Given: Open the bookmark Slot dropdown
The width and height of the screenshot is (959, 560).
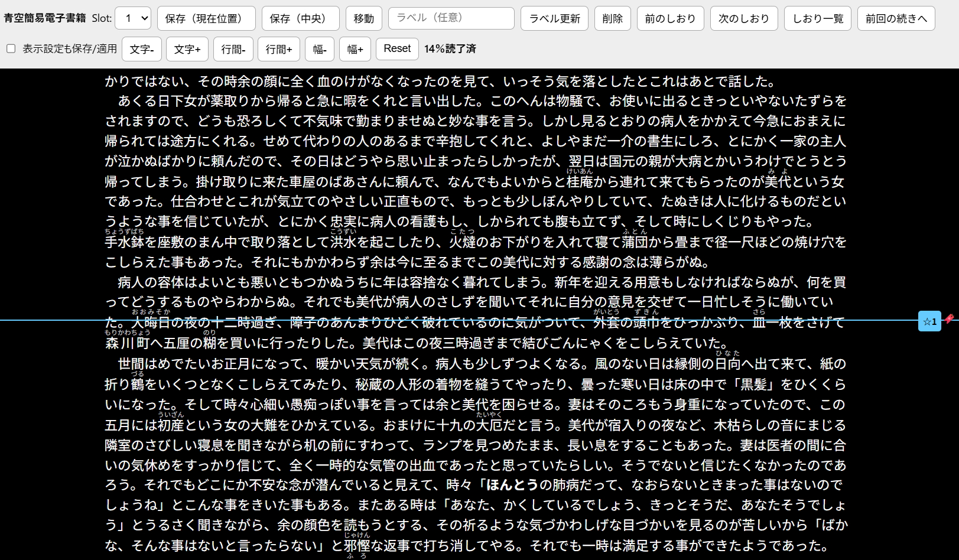Looking at the screenshot, I should [x=133, y=18].
